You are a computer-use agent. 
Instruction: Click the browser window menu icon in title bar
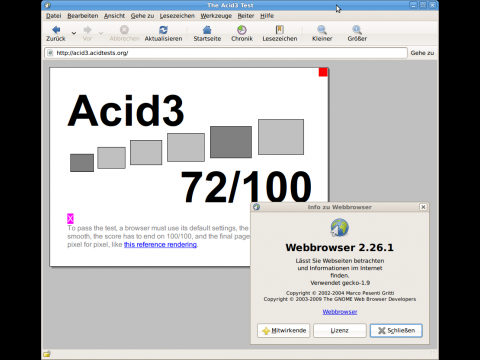tap(47, 5)
